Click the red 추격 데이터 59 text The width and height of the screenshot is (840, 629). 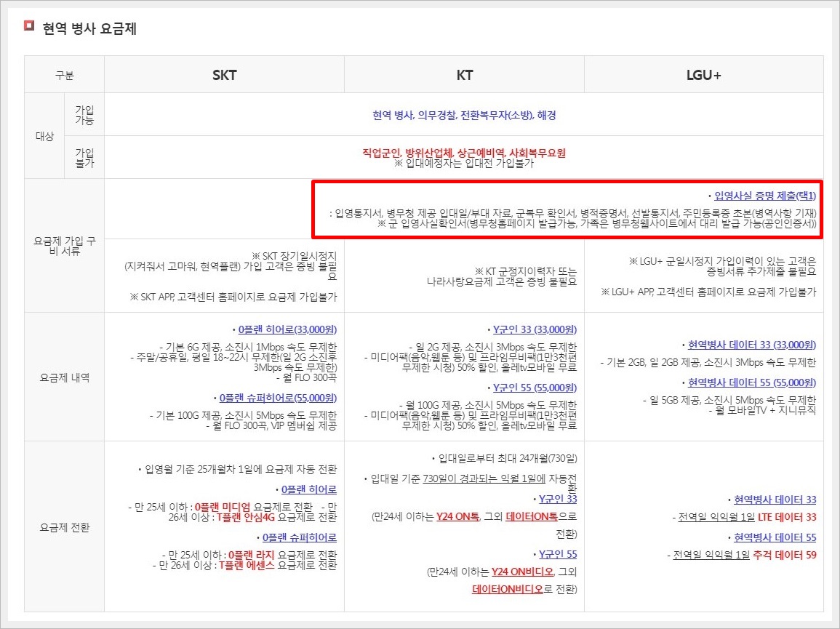point(785,555)
